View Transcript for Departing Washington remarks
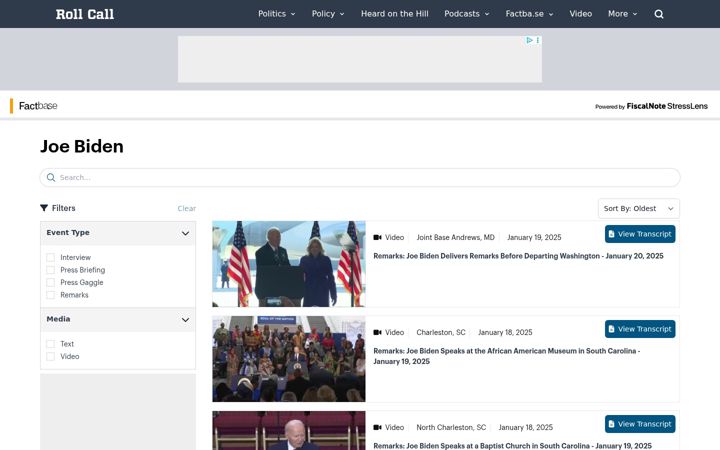720x450 pixels. click(640, 234)
